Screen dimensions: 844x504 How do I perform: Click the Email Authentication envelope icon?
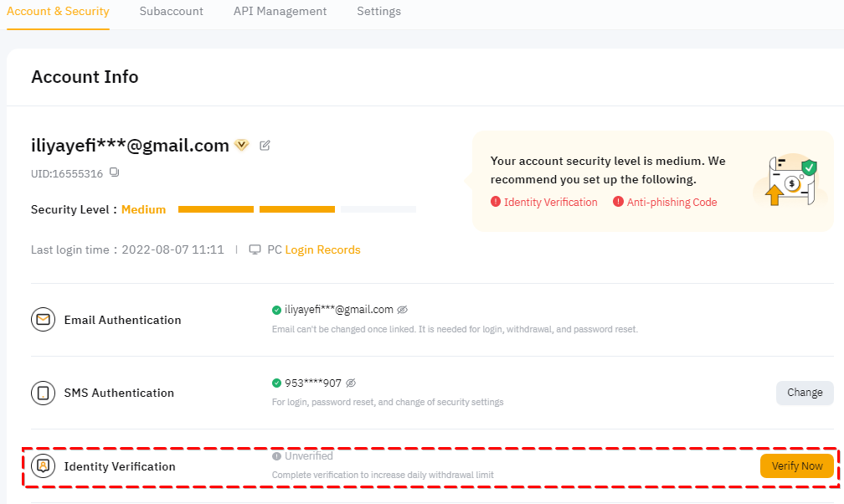(x=43, y=320)
